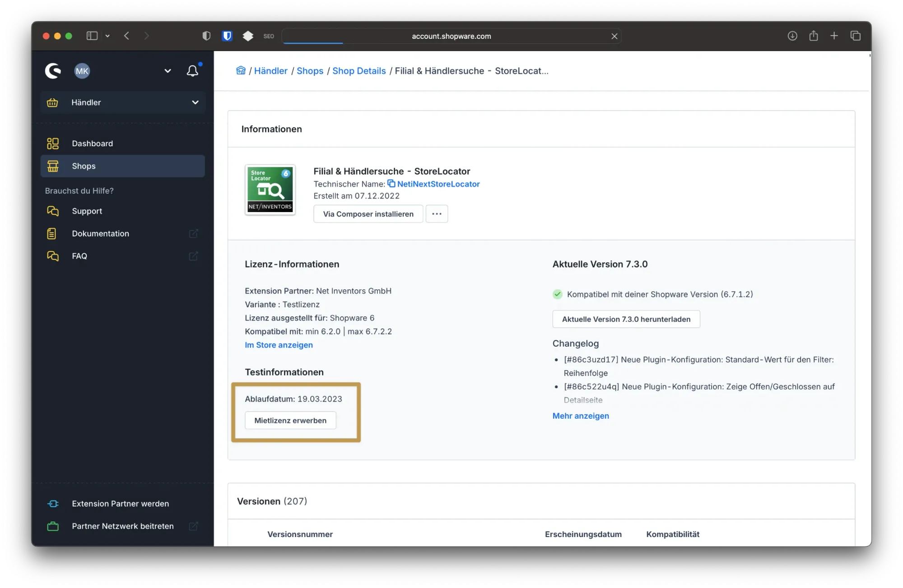The width and height of the screenshot is (903, 588).
Task: Open the plugin via Im Store anzeigen link
Action: (279, 345)
